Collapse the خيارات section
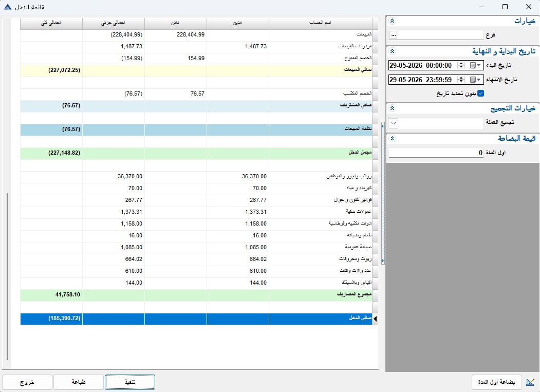The image size is (540, 392). click(x=392, y=21)
